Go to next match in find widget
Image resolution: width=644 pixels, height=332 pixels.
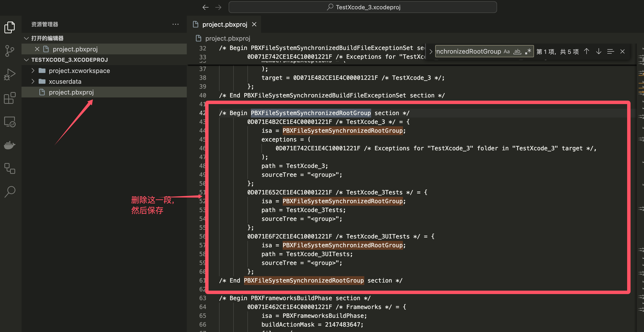pos(598,52)
